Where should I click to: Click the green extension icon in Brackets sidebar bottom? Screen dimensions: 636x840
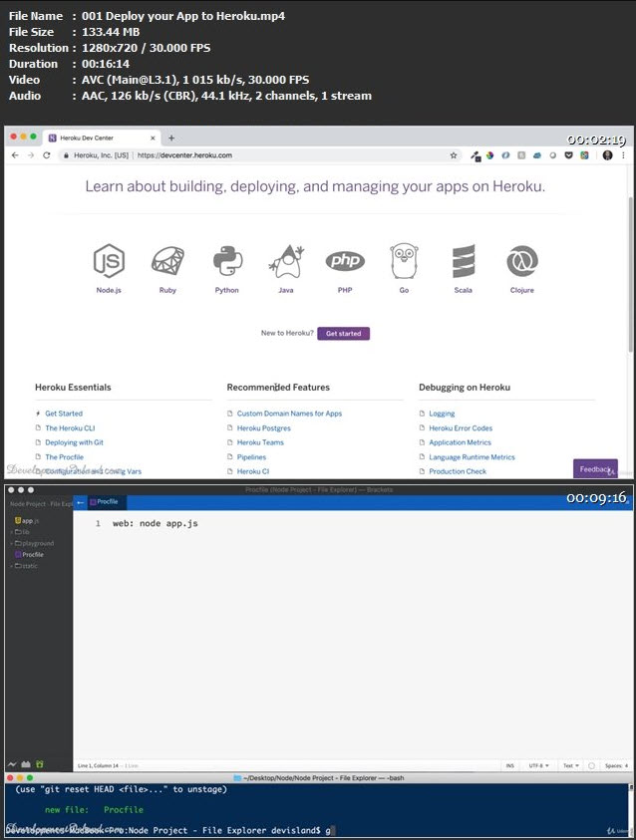(x=40, y=764)
